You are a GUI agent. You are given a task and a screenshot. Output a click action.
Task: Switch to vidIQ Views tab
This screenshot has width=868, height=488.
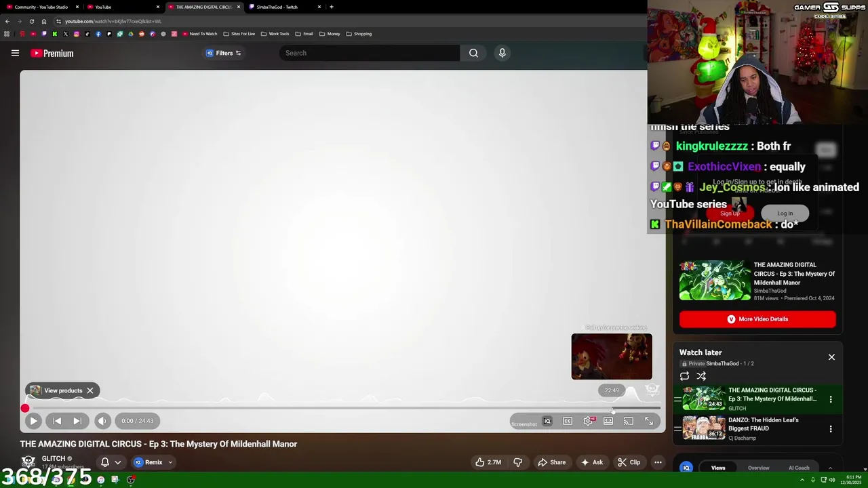tap(718, 468)
